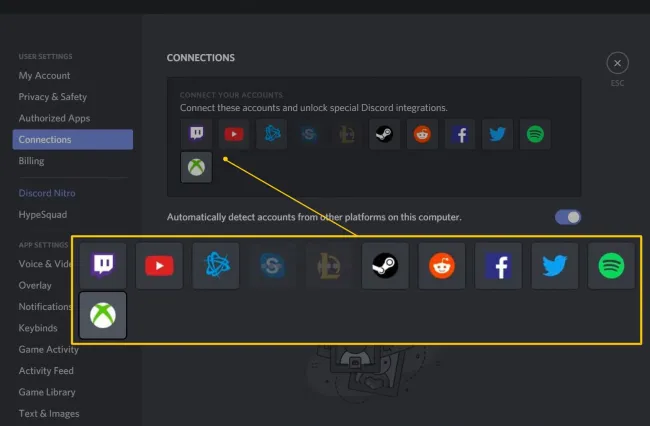Connect YouTube account in Connect Your Accounts panel
The width and height of the screenshot is (650, 426).
click(x=234, y=134)
